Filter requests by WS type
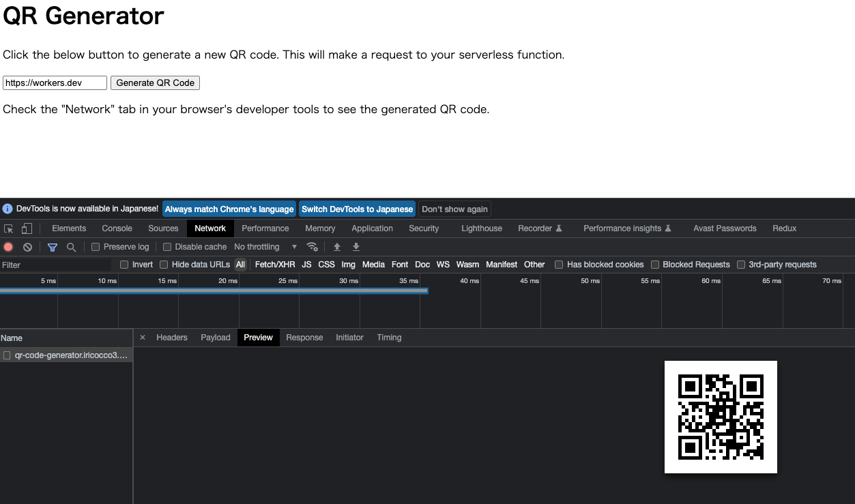Image resolution: width=855 pixels, height=504 pixels. 443,265
